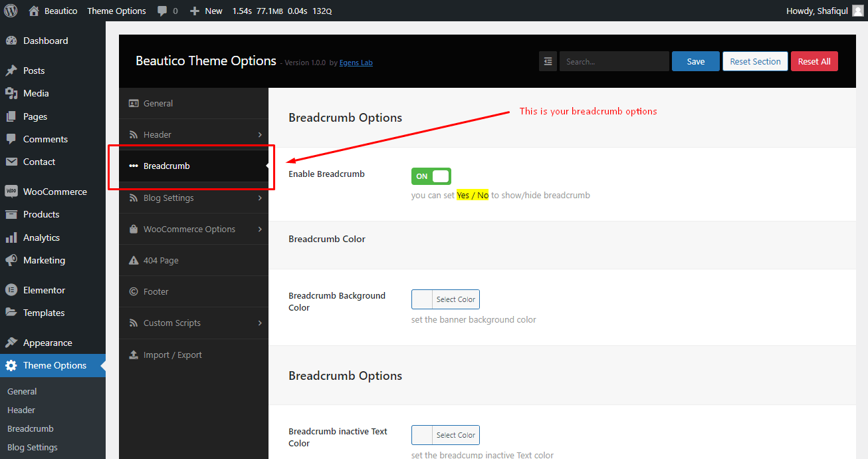Expand the WooCommerce Options section arrow

[260, 229]
